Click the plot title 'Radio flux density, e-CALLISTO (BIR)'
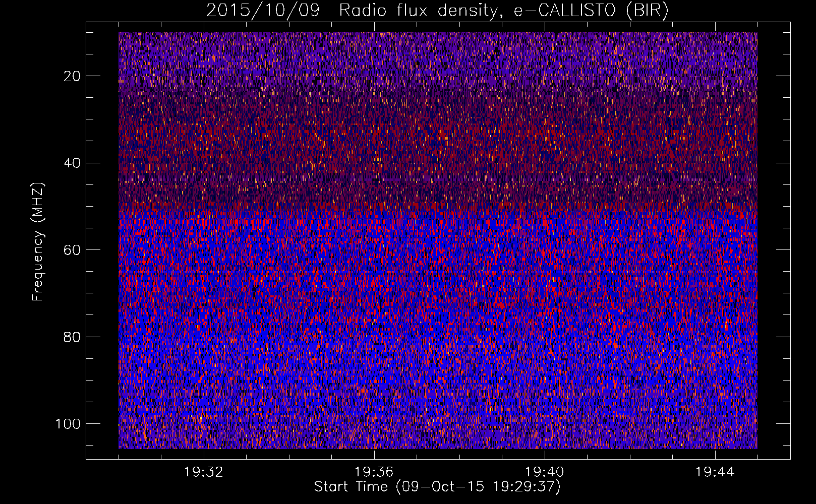Viewport: 816px width, 504px height. pyautogui.click(x=503, y=11)
